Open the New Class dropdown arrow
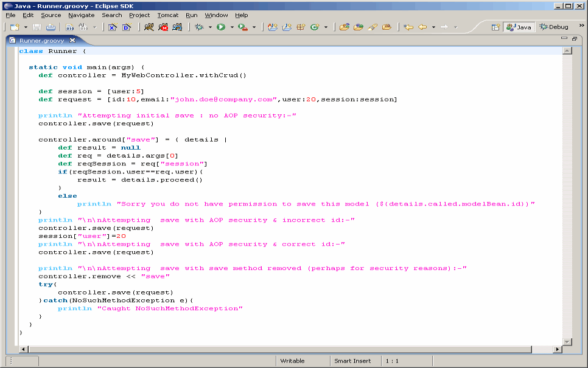This screenshot has height=368, width=588. [x=326, y=27]
